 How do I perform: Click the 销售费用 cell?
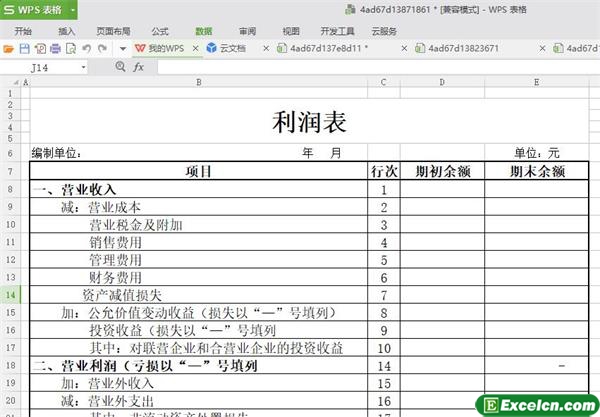pyautogui.click(x=199, y=242)
